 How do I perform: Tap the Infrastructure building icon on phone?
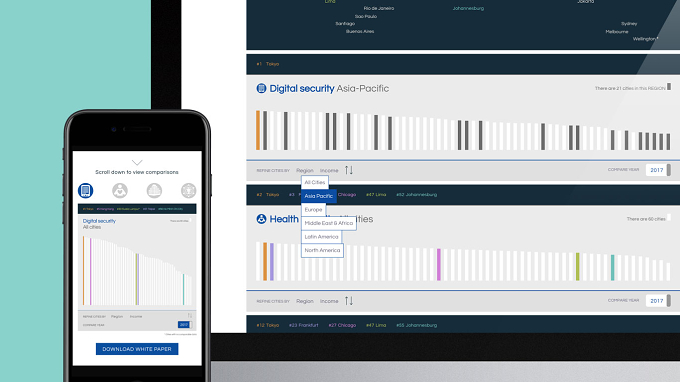pyautogui.click(x=154, y=190)
